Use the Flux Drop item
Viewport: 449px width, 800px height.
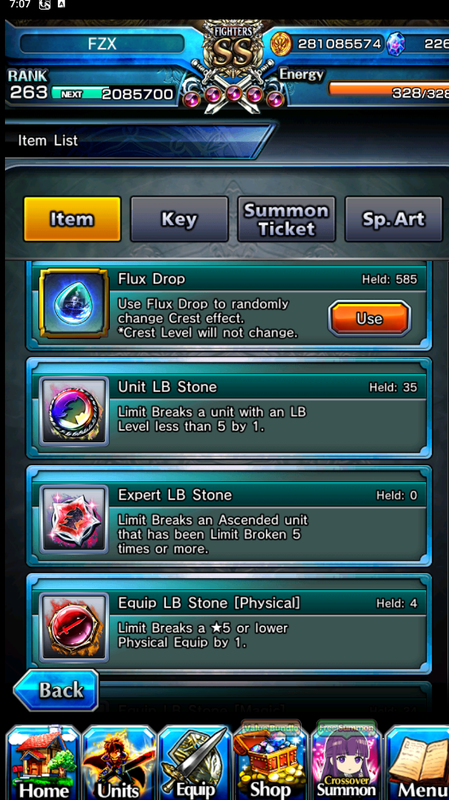[369, 318]
